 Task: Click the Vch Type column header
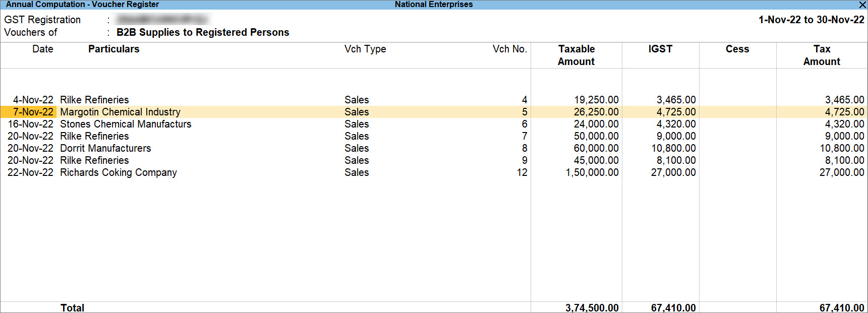click(x=365, y=49)
